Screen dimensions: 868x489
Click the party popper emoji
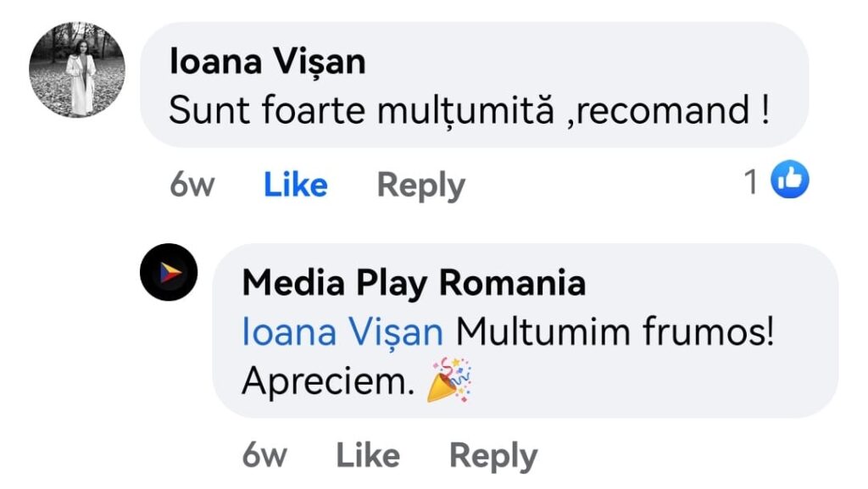(449, 381)
